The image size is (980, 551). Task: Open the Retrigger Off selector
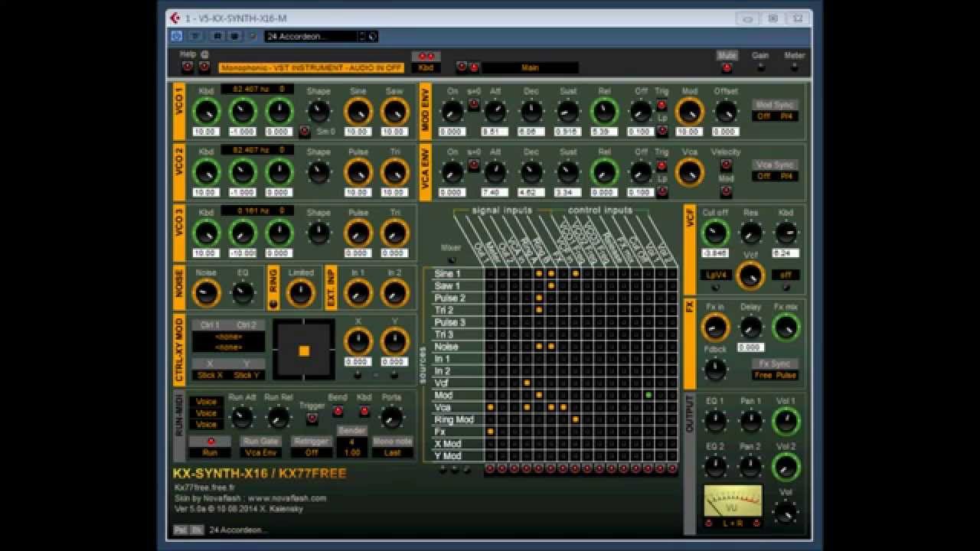[x=312, y=452]
